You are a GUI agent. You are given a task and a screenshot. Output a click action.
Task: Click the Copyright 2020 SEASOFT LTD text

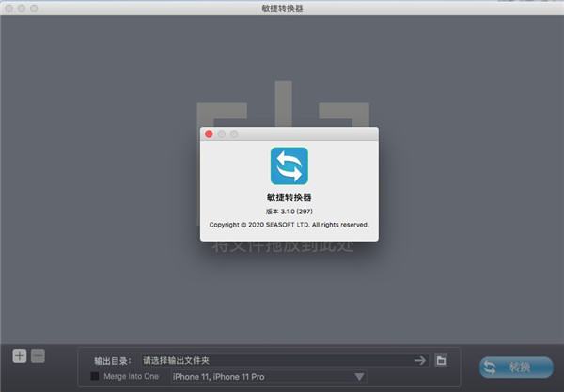290,225
